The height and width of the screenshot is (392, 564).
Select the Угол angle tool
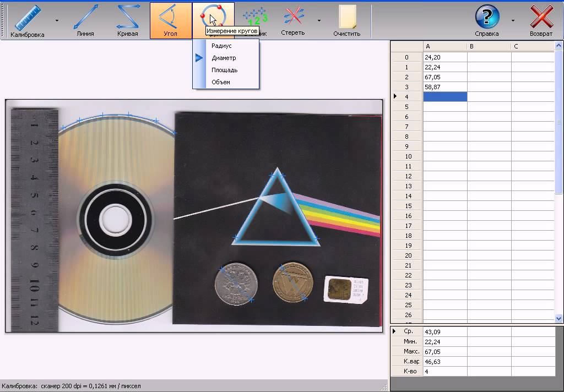coord(171,20)
